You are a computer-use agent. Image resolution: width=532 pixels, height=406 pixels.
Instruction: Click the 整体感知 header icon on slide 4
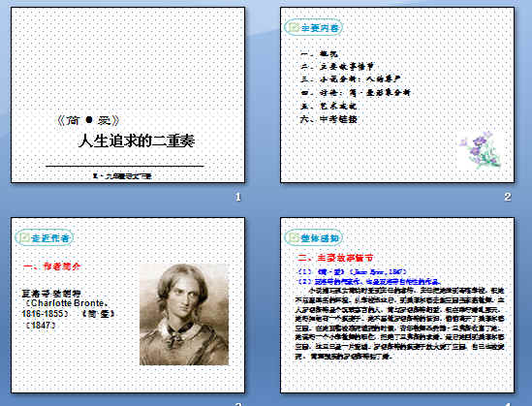[x=294, y=237]
